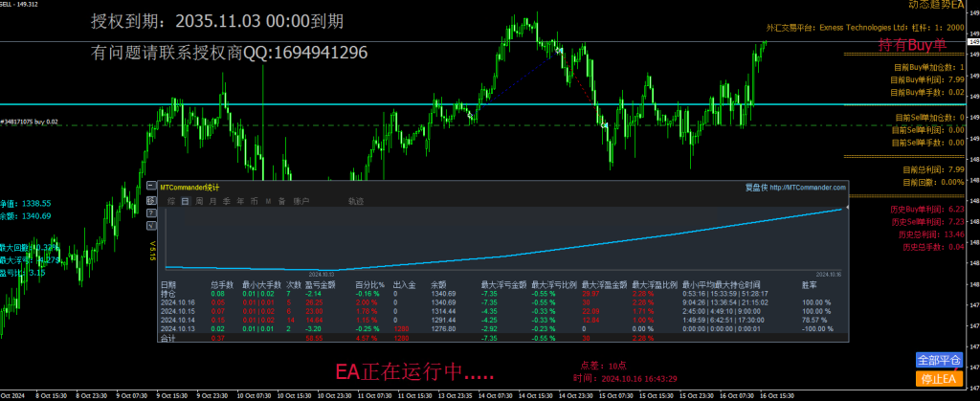This screenshot has width=980, height=401.
Task: Select the 年 (yearly) statistics tab
Action: click(240, 201)
